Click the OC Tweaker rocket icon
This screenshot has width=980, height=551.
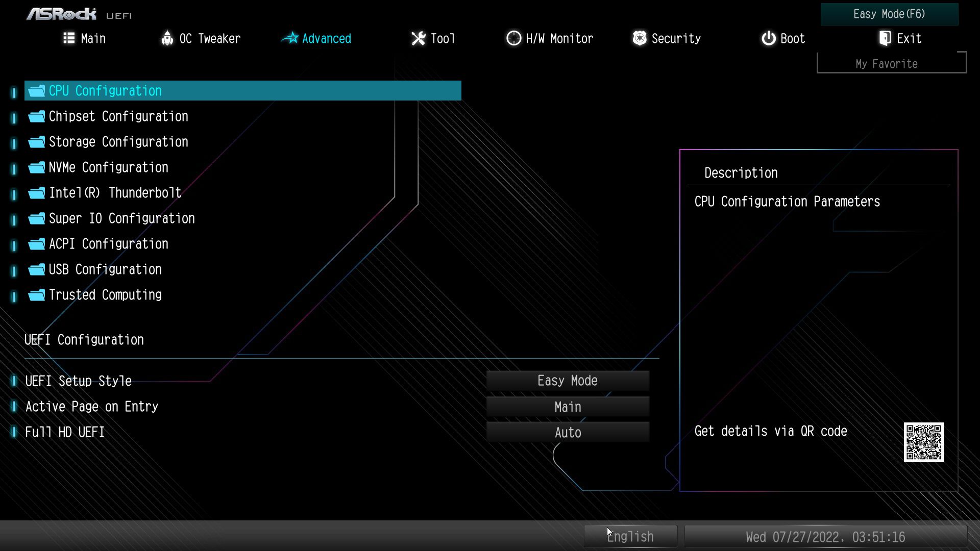pos(167,38)
